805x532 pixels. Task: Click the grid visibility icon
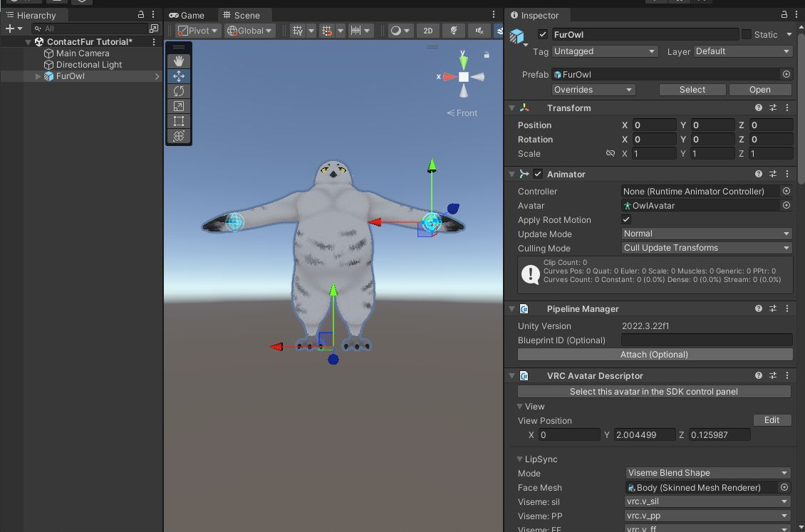(298, 31)
